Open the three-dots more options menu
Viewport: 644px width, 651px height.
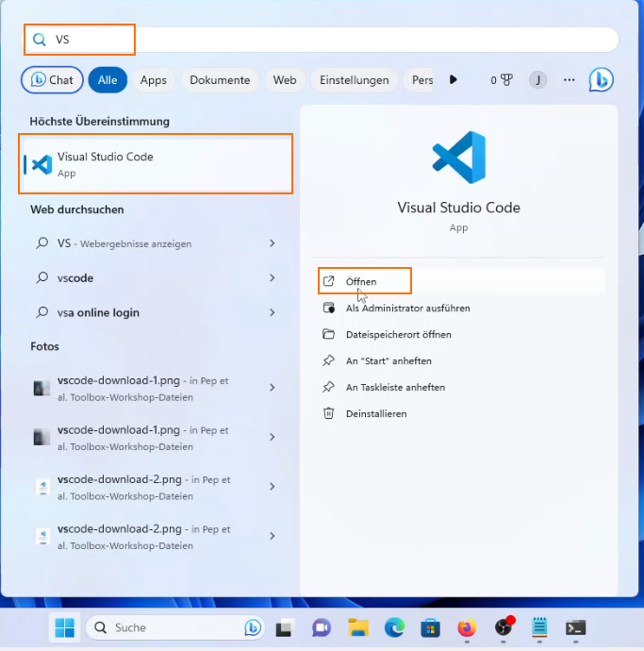tap(569, 79)
